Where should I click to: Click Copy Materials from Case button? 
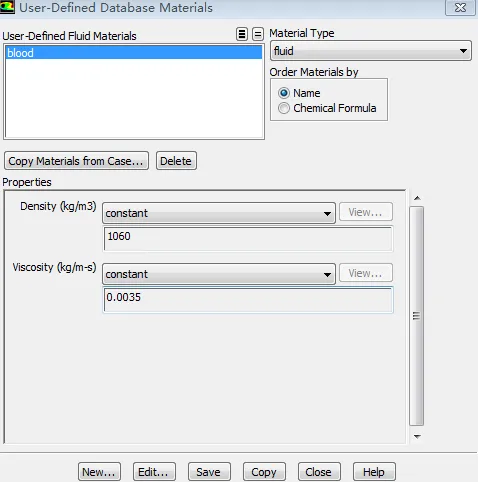[x=76, y=161]
